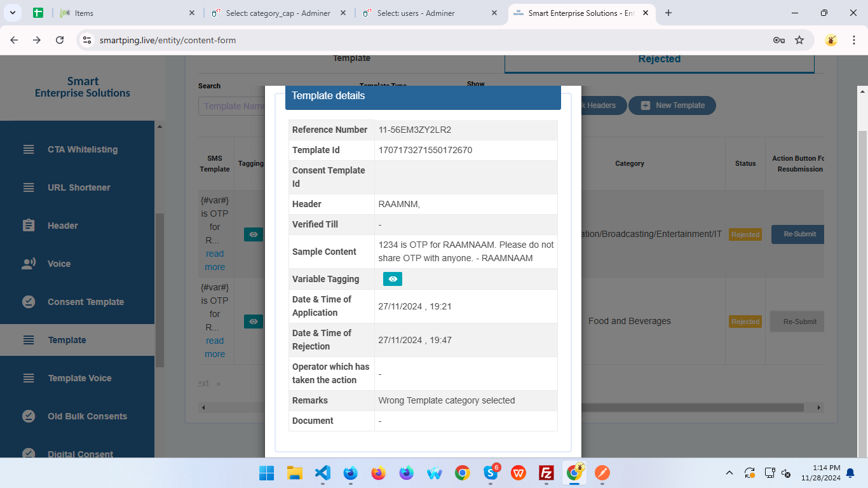868x488 pixels.
Task: Toggle tagging eye icon in first table row
Action: coord(253,234)
